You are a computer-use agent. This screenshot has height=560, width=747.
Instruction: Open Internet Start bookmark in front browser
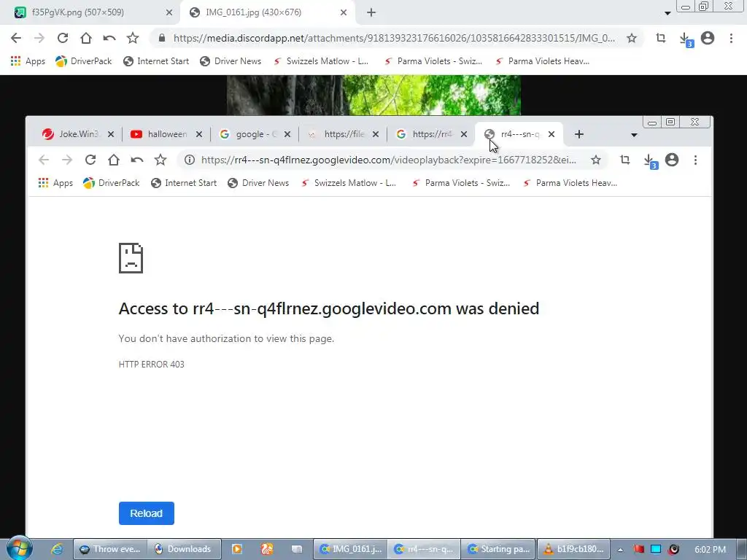click(183, 183)
